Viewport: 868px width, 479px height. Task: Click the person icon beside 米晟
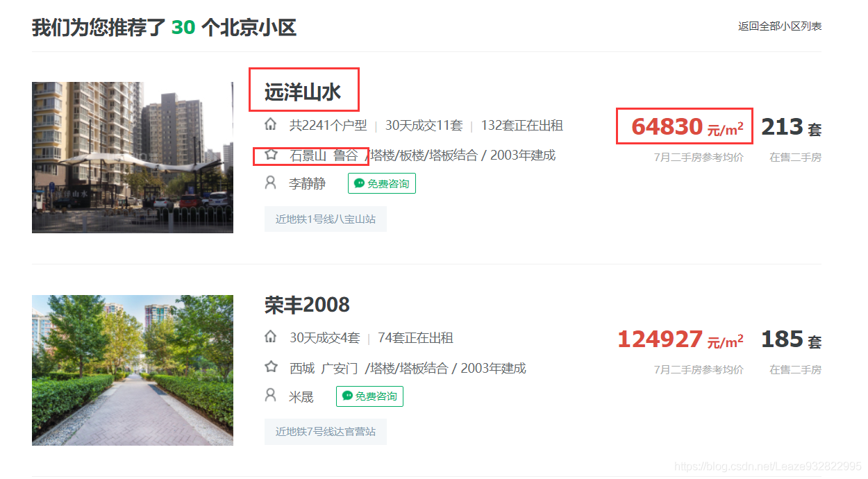[271, 395]
